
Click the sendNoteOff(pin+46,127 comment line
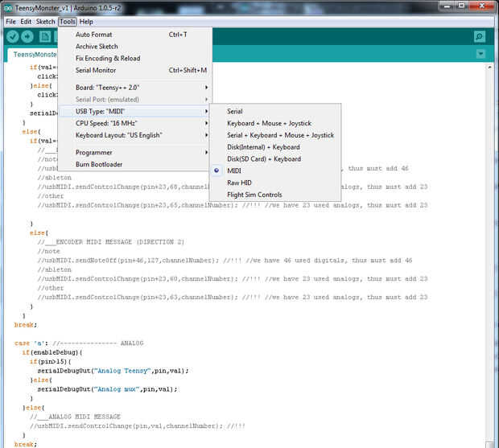tap(225, 261)
